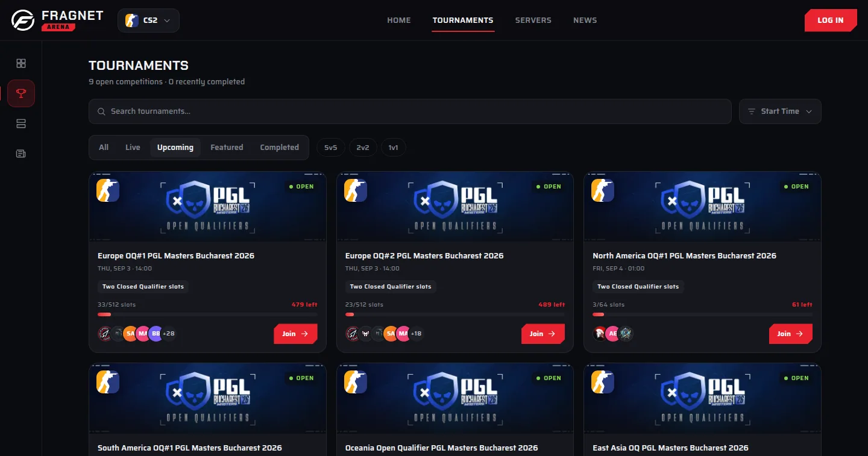This screenshot has height=456, width=868.
Task: Click the CS2 game icon on Europe OQ#1 card
Action: click(x=108, y=190)
